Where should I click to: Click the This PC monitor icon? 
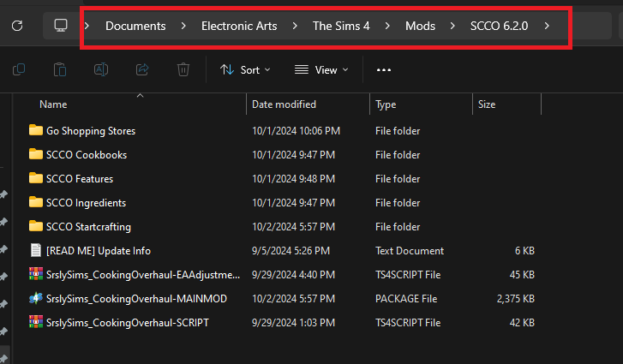(61, 26)
